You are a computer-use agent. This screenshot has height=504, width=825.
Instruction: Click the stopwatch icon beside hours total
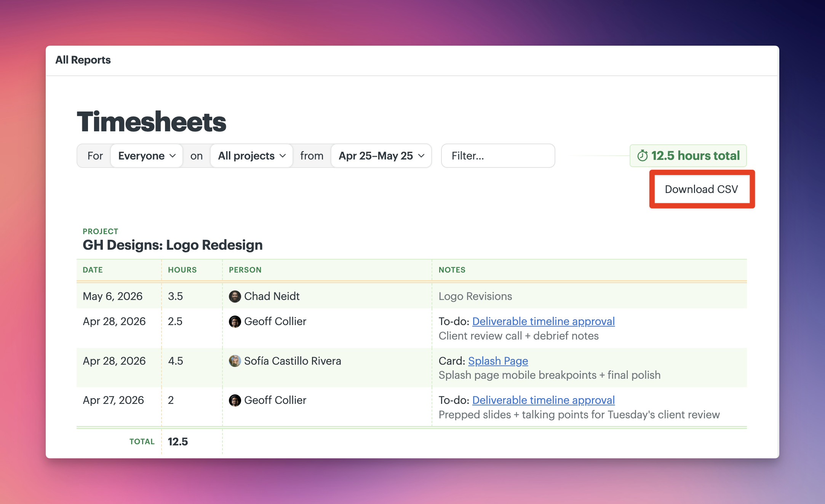click(x=643, y=156)
